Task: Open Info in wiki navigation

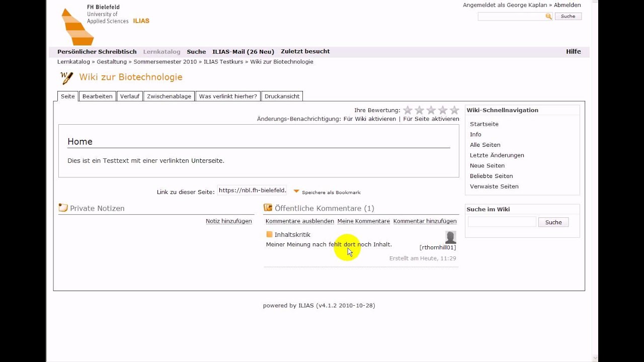Action: click(x=475, y=135)
